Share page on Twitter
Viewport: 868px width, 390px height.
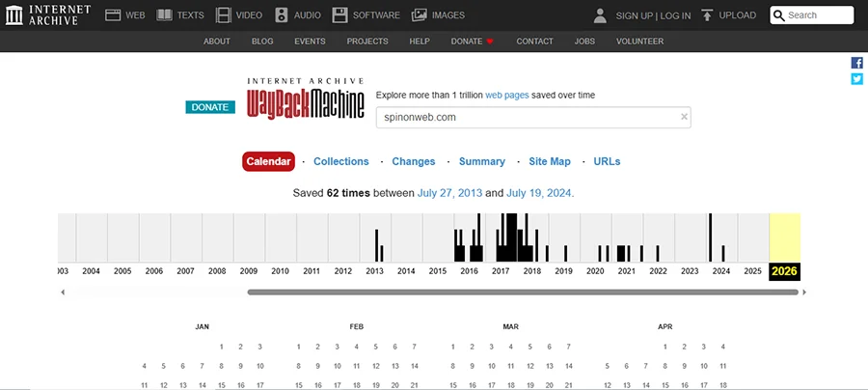(x=857, y=78)
